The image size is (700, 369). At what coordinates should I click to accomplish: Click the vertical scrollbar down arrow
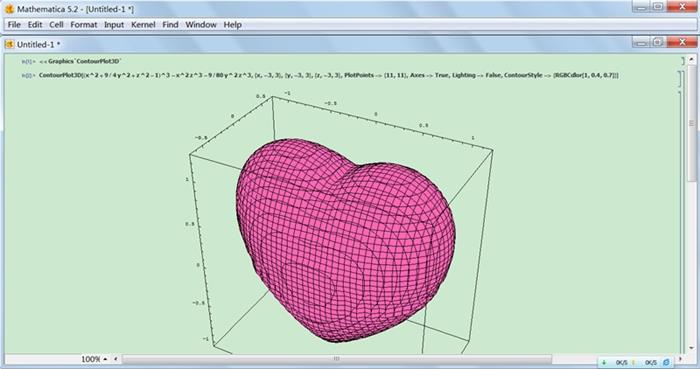click(x=692, y=348)
